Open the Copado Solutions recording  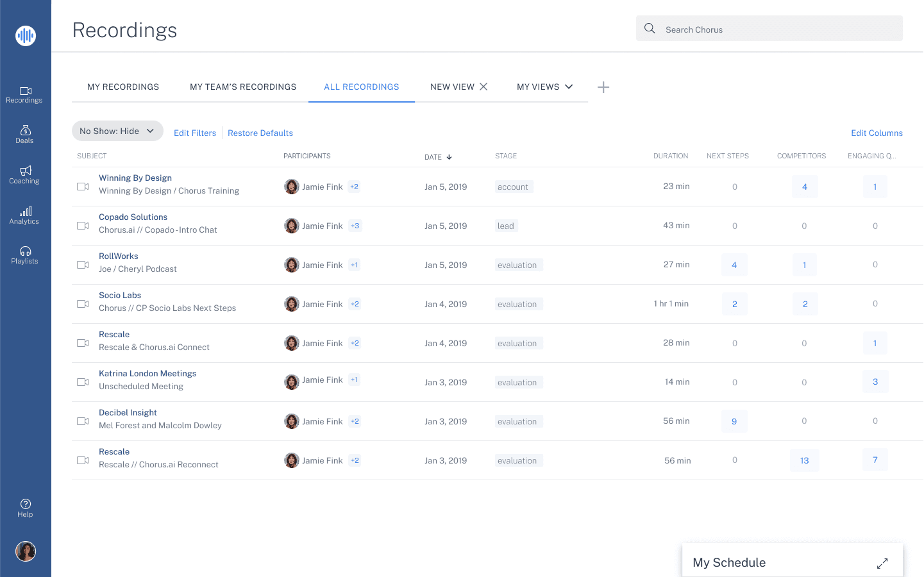coord(133,217)
